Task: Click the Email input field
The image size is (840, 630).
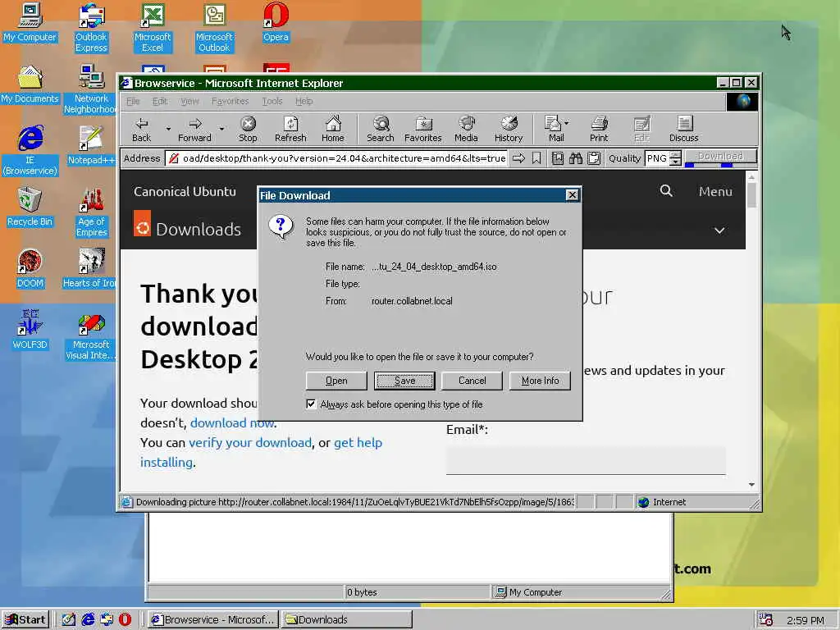Action: [586, 460]
